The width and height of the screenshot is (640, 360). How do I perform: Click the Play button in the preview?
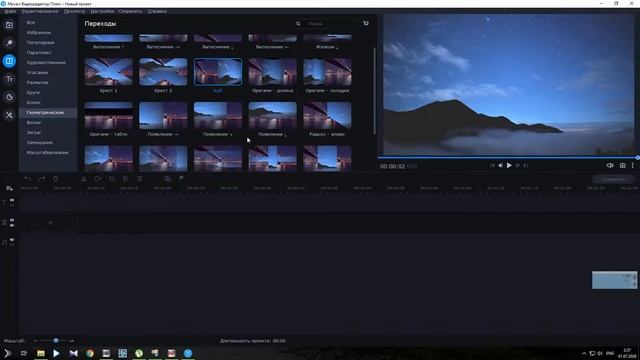[509, 165]
